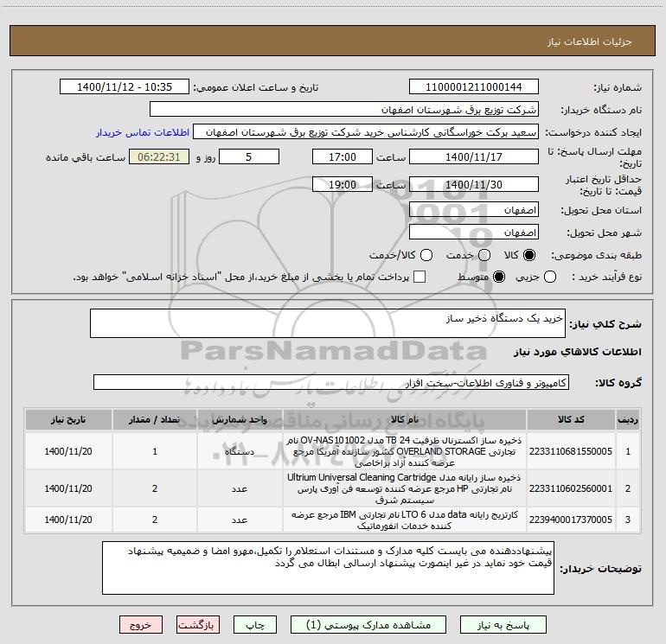
Task: Click the OV-NAS101002 storage item name
Action: 405,451
